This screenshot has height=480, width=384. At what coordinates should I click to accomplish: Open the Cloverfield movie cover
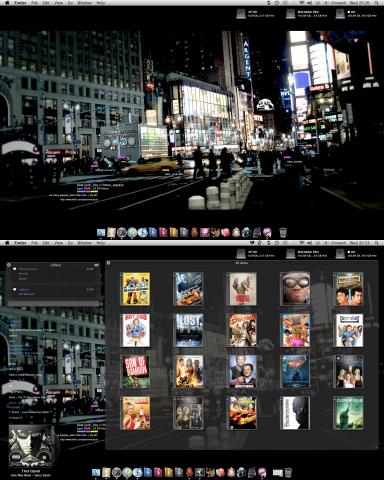coord(348,413)
